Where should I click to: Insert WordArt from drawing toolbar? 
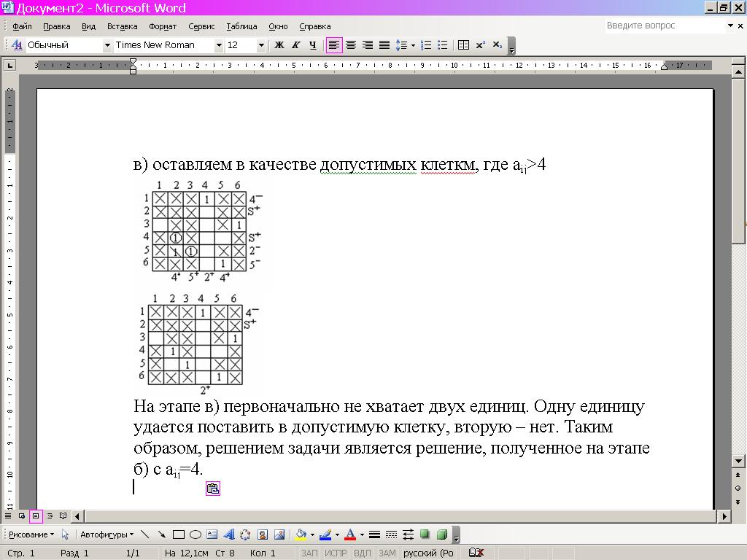click(228, 534)
